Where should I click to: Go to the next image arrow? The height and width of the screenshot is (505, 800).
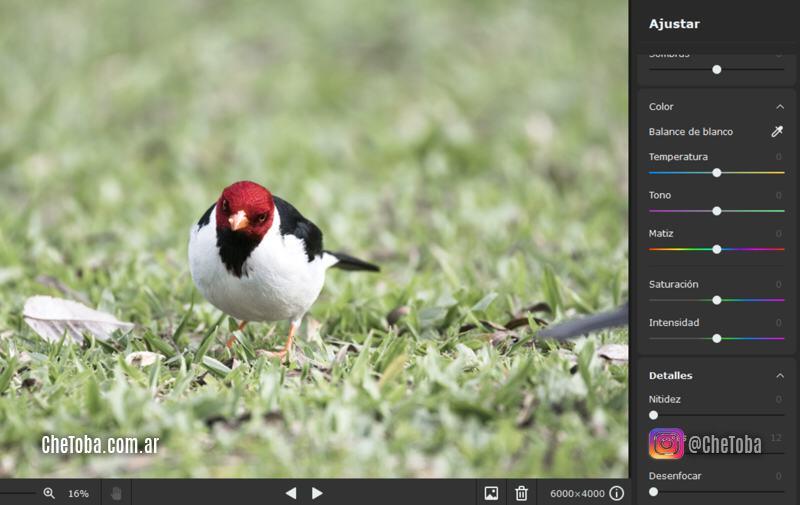click(x=318, y=493)
